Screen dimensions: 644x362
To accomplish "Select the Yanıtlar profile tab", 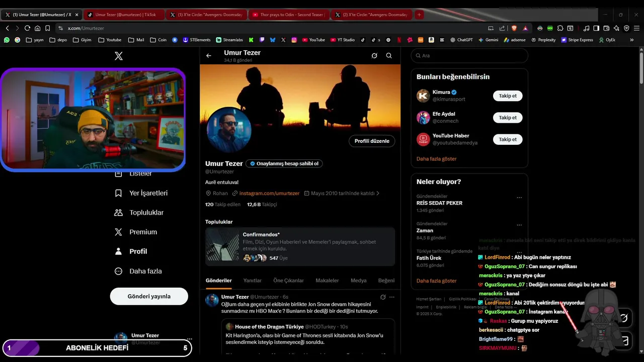I will click(x=253, y=281).
